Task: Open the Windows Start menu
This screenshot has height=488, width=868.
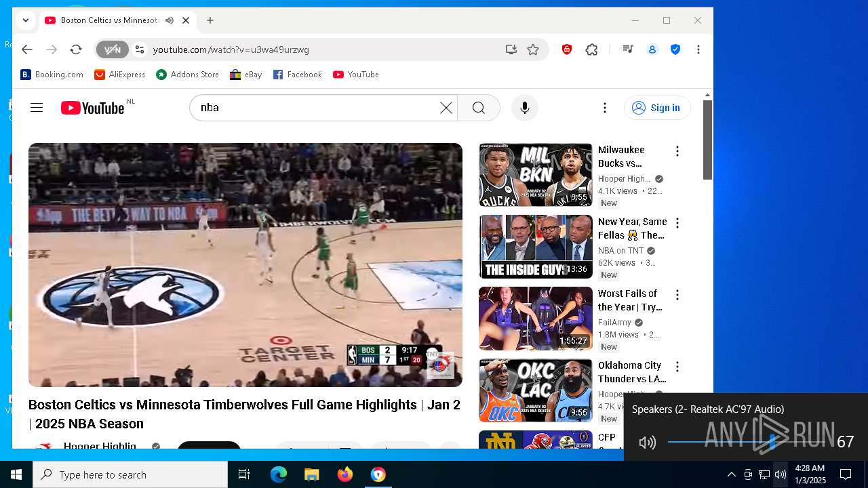Action: coord(16,474)
